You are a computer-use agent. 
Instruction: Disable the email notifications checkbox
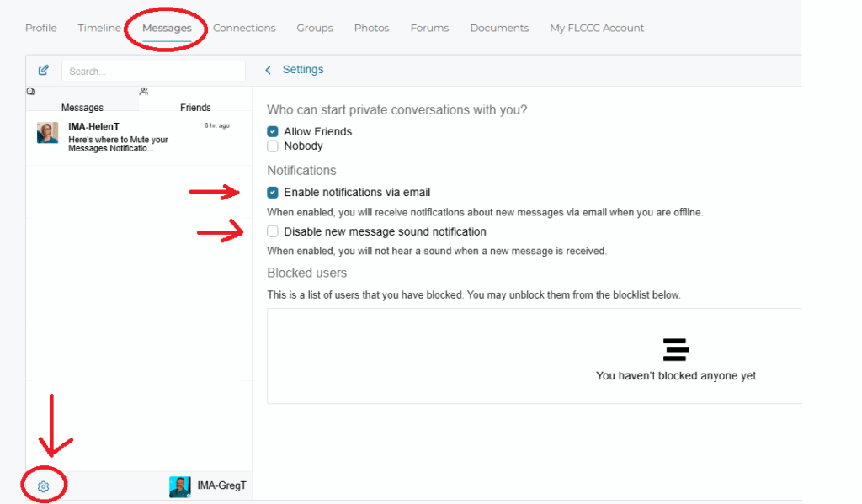[x=273, y=192]
